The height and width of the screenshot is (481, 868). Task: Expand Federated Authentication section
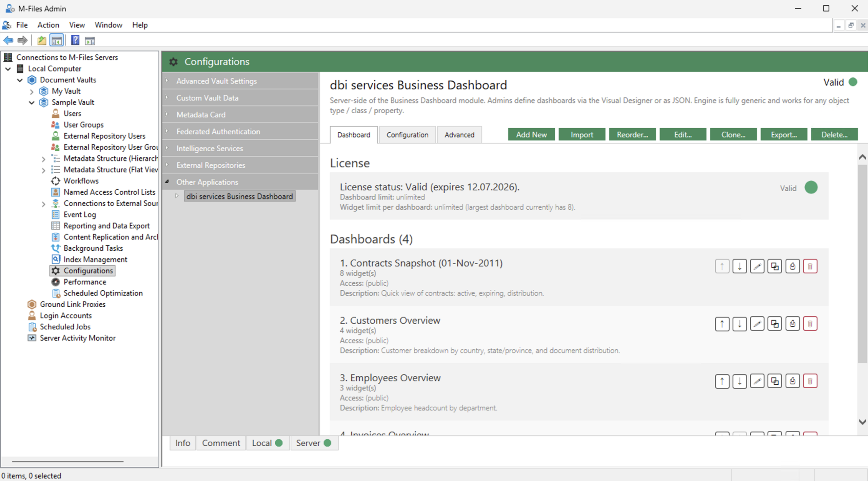[167, 131]
